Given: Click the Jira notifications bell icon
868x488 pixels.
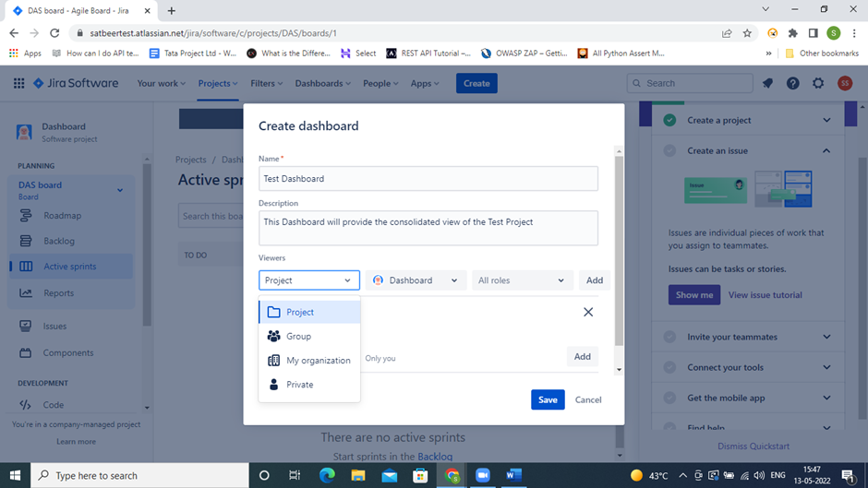Looking at the screenshot, I should click(x=767, y=83).
